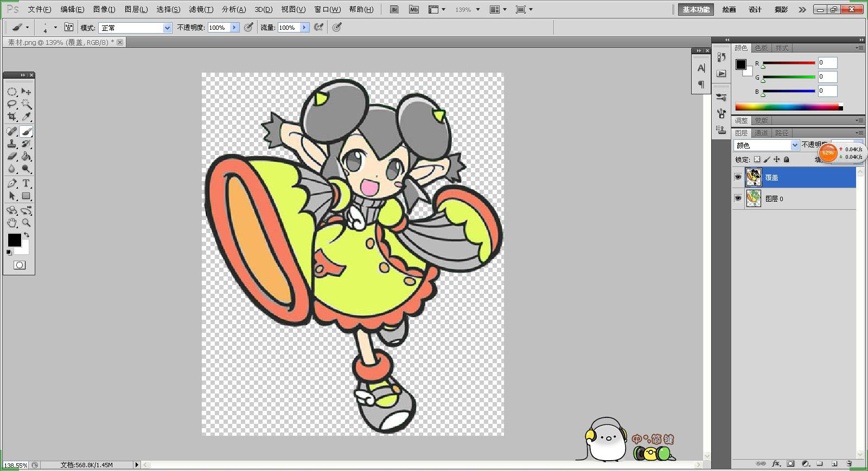The image size is (868, 471).
Task: Add layer mask icon in Layers panel
Action: [790, 464]
